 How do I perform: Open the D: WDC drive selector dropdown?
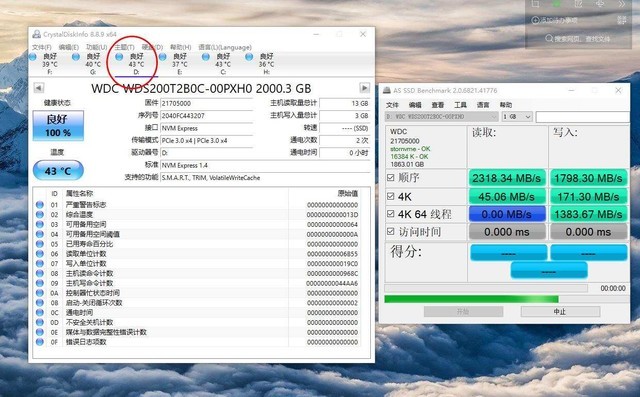coord(442,117)
